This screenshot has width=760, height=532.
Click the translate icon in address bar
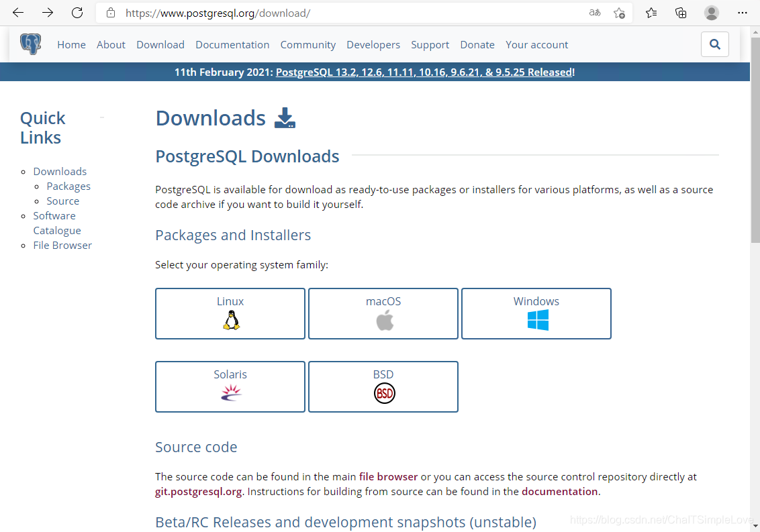click(595, 13)
